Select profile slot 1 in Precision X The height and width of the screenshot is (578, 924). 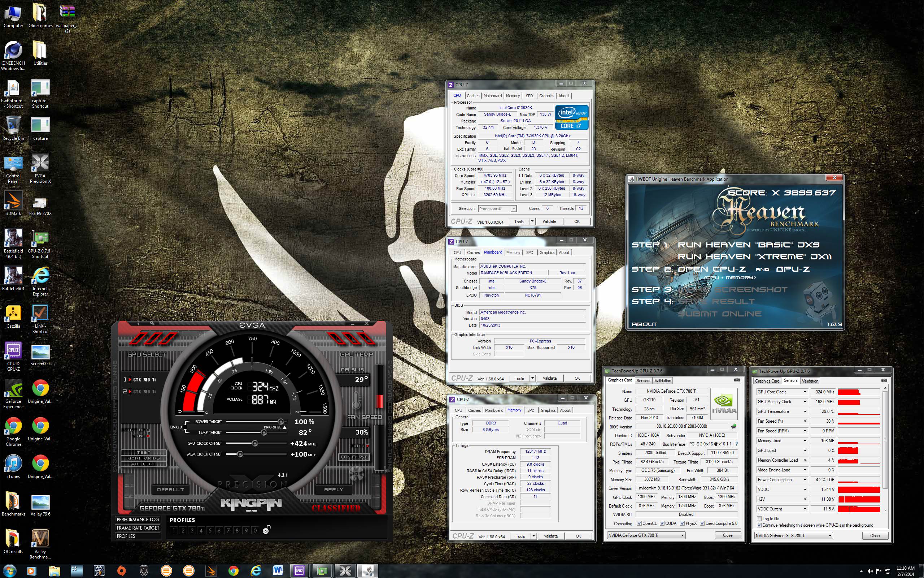pos(174,530)
